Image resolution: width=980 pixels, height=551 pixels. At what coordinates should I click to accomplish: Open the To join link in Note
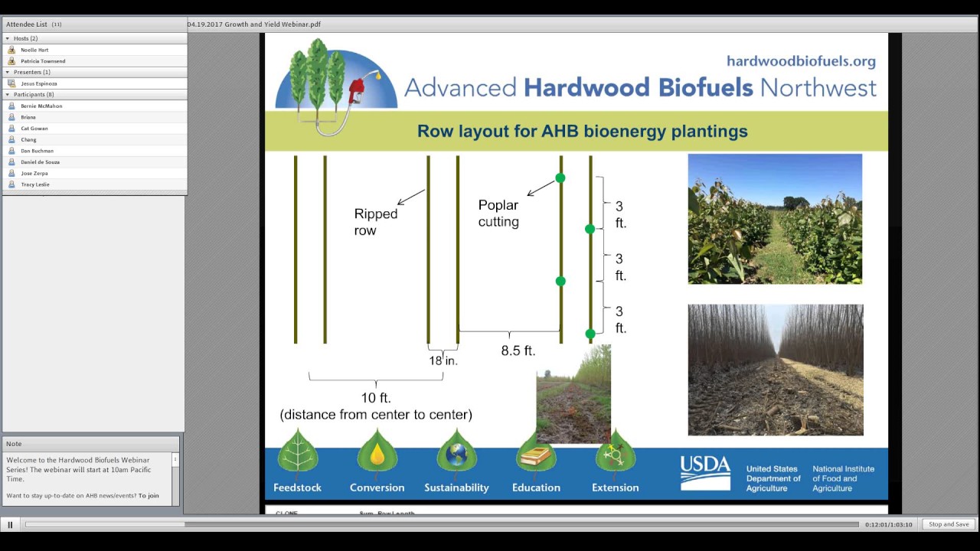(149, 496)
